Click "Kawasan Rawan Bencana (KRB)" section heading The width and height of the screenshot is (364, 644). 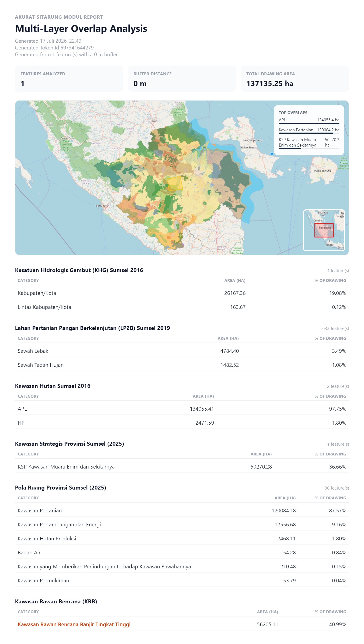point(56,602)
